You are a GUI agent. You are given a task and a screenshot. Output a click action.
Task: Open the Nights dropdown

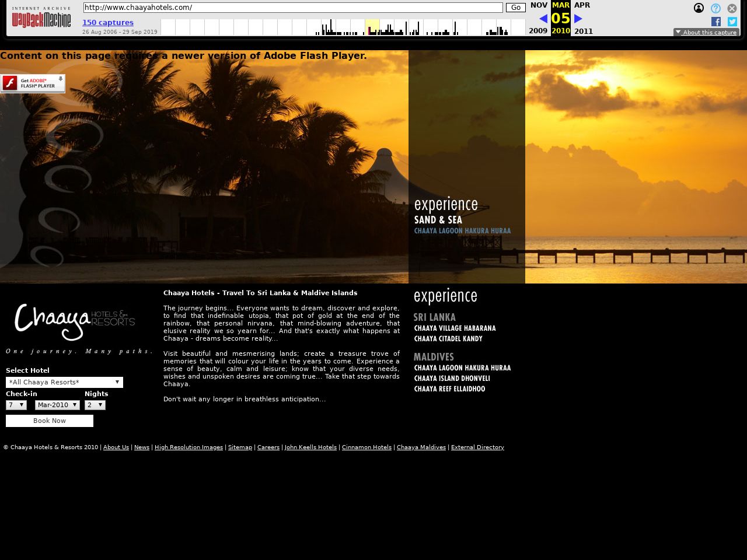(x=95, y=405)
